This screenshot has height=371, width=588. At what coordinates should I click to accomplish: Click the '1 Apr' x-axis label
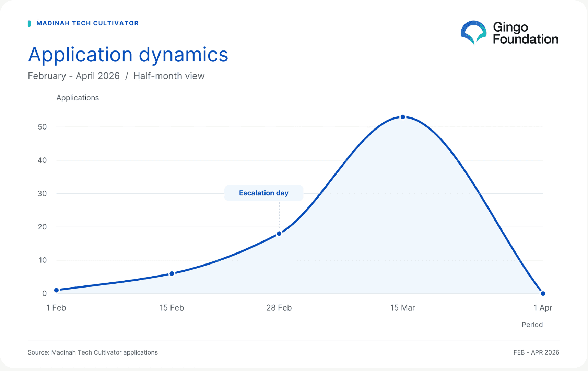coord(543,308)
